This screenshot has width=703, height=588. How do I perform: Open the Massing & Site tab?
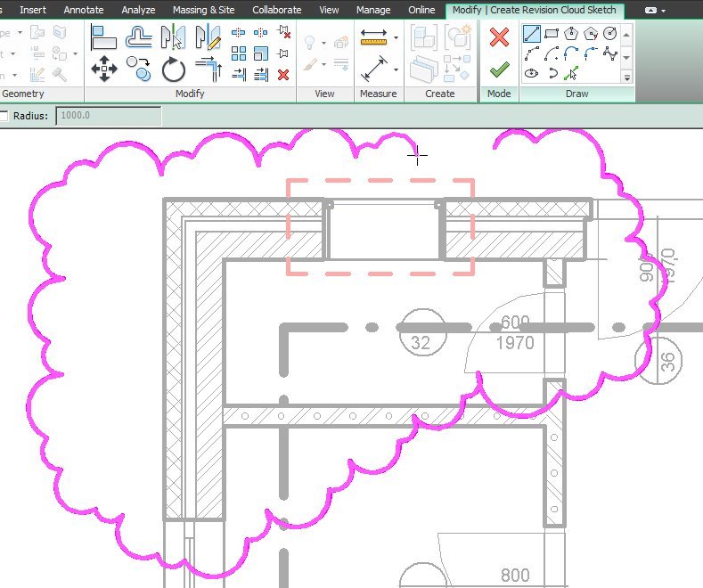[x=203, y=10]
